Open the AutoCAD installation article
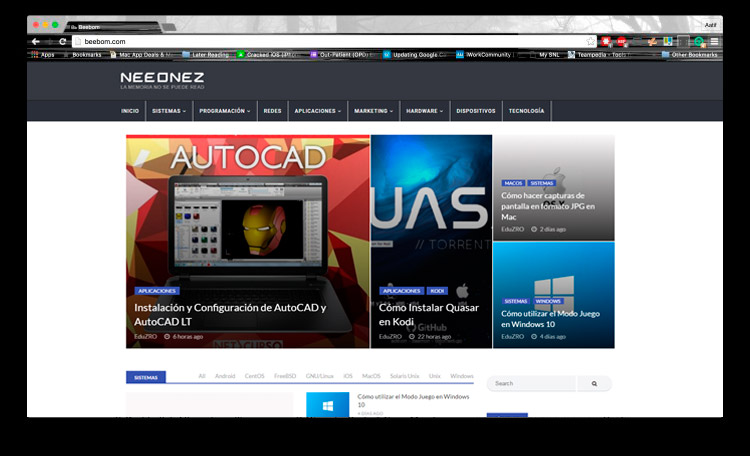The image size is (750, 456). (x=230, y=314)
